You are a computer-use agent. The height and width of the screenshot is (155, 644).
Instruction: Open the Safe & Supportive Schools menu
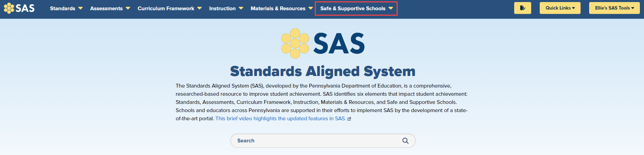click(353, 8)
